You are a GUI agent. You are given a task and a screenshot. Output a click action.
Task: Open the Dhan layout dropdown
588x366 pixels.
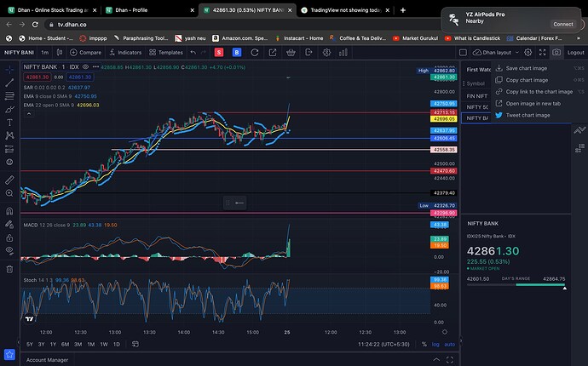pyautogui.click(x=496, y=53)
